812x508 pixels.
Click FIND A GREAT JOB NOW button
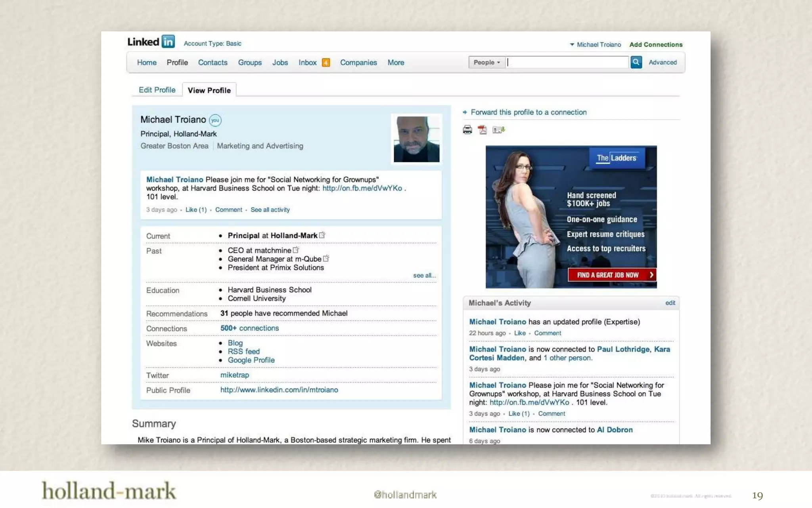[x=611, y=275]
